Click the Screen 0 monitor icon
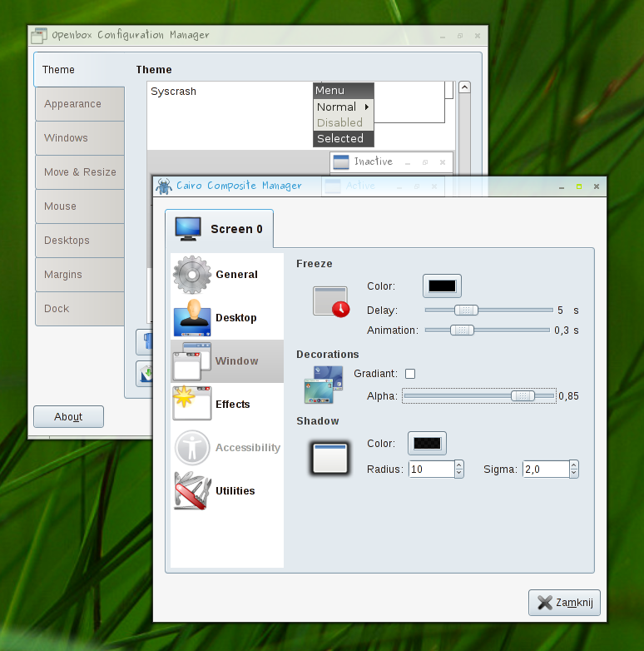 point(188,229)
